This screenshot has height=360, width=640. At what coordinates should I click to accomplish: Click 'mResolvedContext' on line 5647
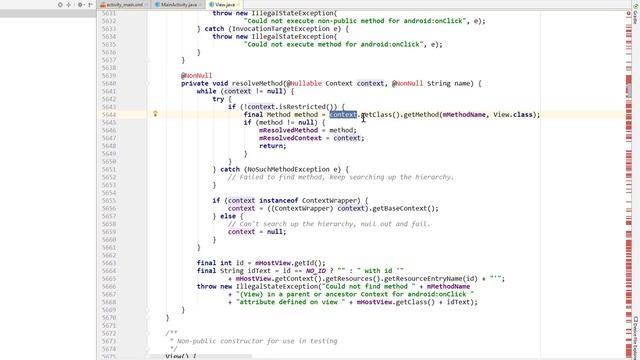point(290,138)
